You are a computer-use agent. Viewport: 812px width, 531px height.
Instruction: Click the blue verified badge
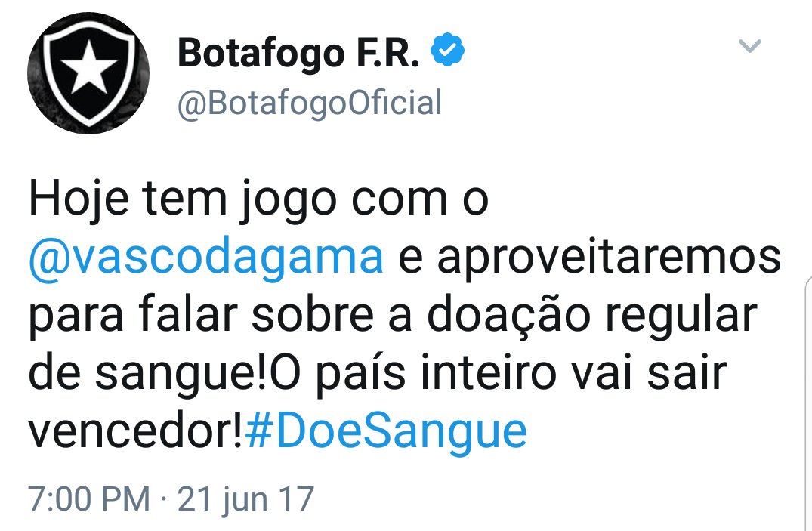pyautogui.click(x=447, y=49)
